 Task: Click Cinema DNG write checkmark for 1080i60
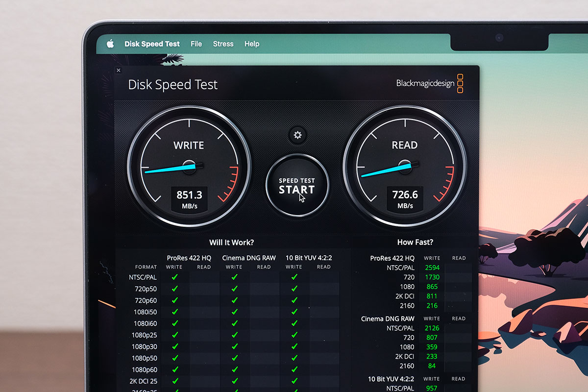234,323
